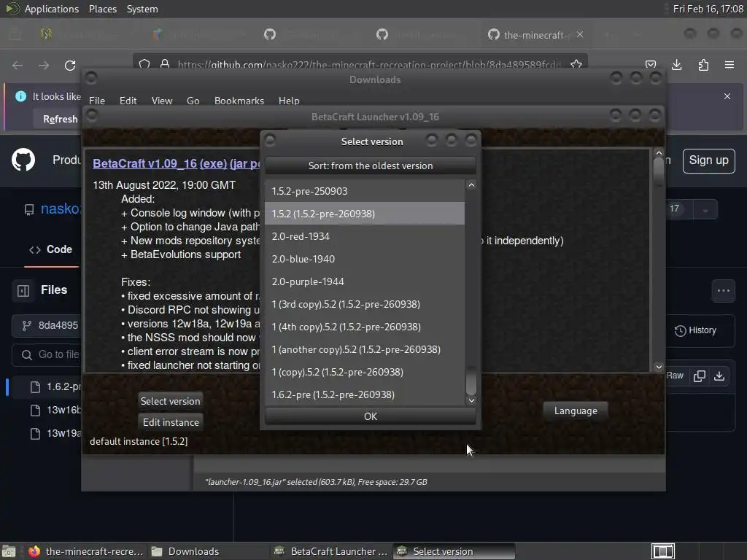Click workspace switcher in bottom panel

tap(662, 551)
